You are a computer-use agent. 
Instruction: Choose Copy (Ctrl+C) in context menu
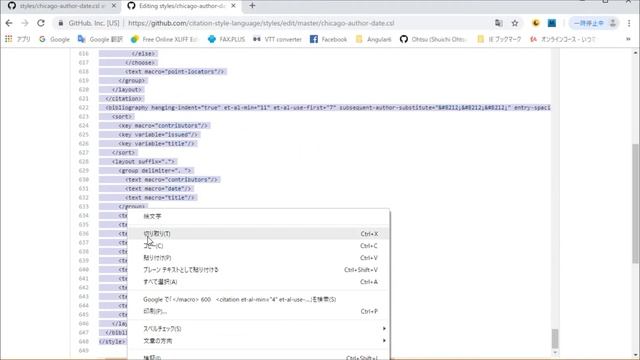click(x=259, y=246)
